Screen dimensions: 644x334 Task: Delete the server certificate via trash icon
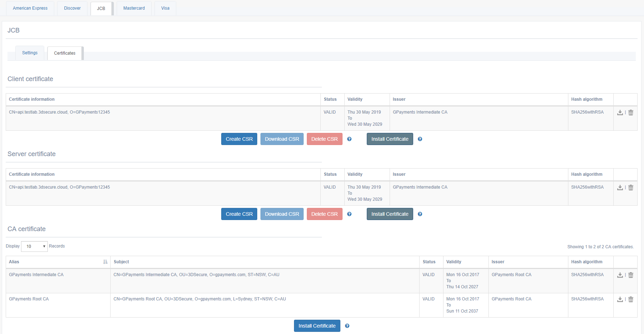631,188
